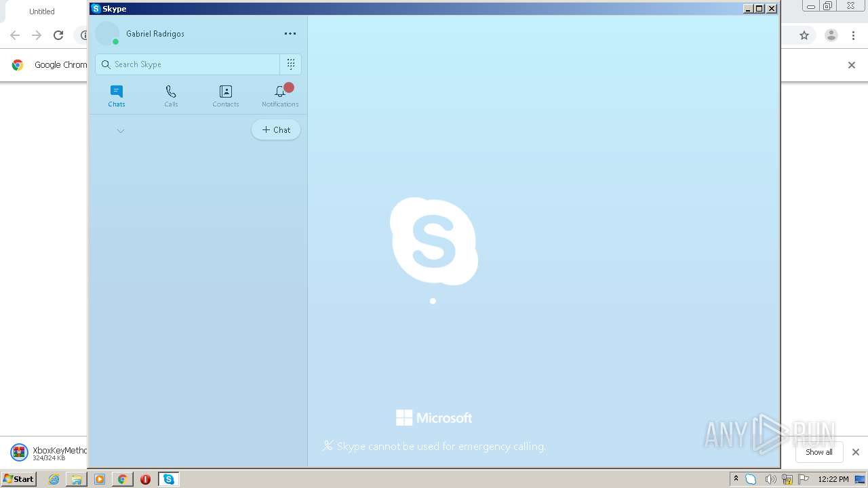The width and height of the screenshot is (868, 488).
Task: Click Show all downloads in Chrome
Action: pos(819,452)
